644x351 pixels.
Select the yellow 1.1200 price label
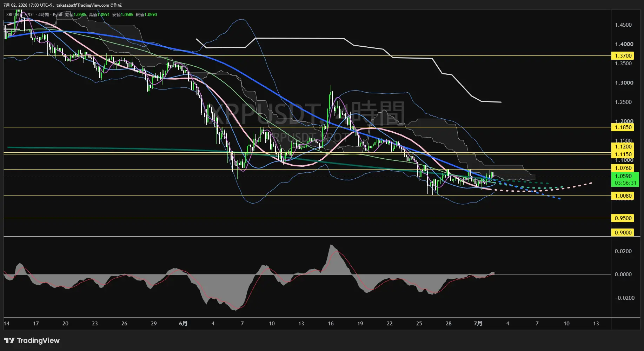click(x=623, y=147)
